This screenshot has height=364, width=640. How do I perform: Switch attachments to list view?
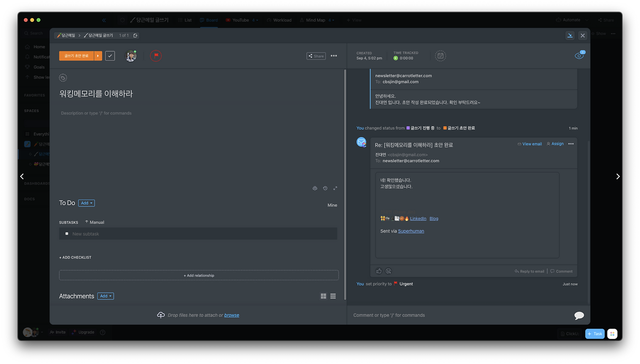click(x=333, y=296)
